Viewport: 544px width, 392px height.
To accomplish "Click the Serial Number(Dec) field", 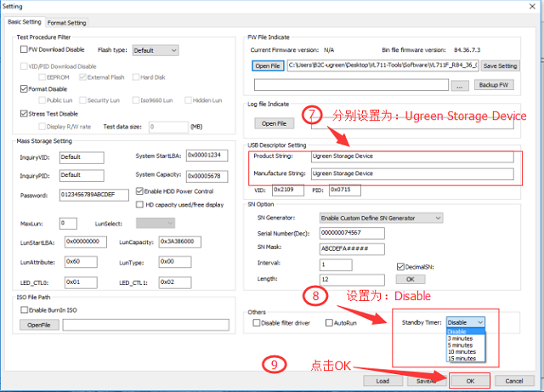I will pyautogui.click(x=352, y=233).
